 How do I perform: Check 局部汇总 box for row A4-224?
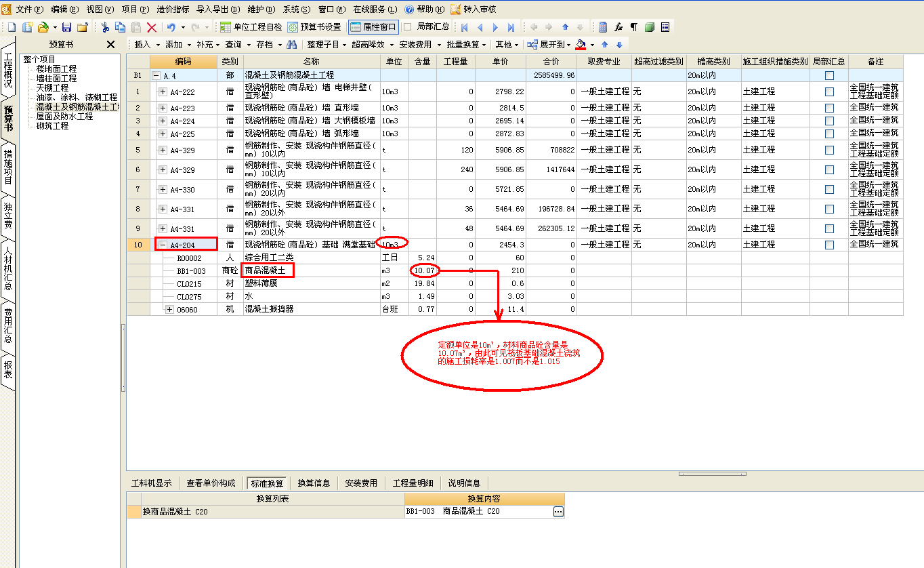(x=829, y=121)
